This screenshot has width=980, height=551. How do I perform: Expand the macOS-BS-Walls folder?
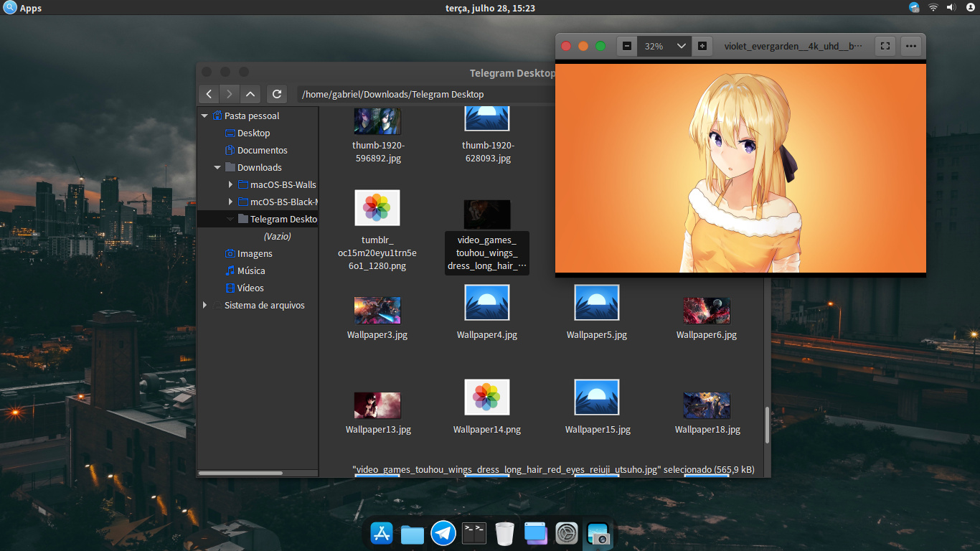(230, 185)
